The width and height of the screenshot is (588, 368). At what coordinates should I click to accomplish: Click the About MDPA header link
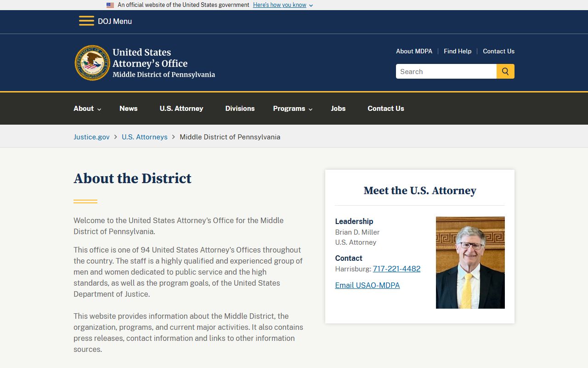[414, 51]
